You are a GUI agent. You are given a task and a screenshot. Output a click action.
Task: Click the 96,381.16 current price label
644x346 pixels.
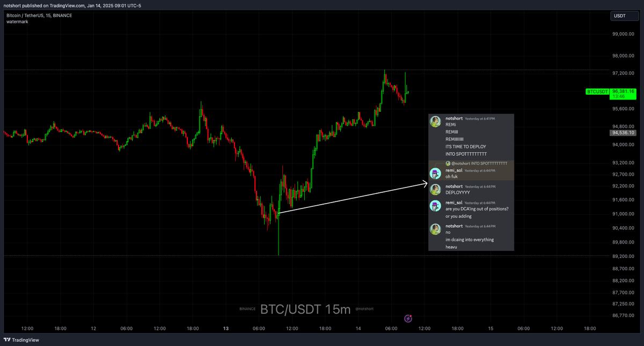click(x=623, y=91)
